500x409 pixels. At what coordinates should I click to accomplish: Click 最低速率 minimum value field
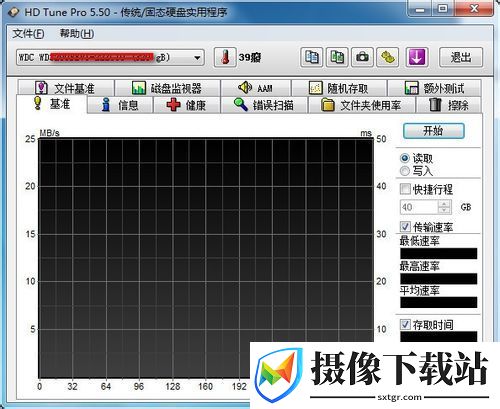[x=439, y=253]
